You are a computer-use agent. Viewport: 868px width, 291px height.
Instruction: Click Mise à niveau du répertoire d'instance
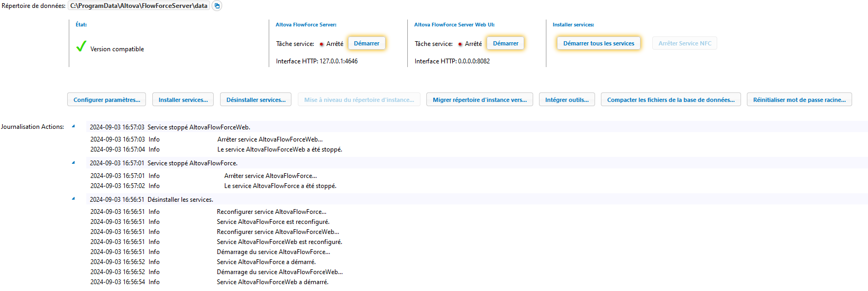coord(359,100)
